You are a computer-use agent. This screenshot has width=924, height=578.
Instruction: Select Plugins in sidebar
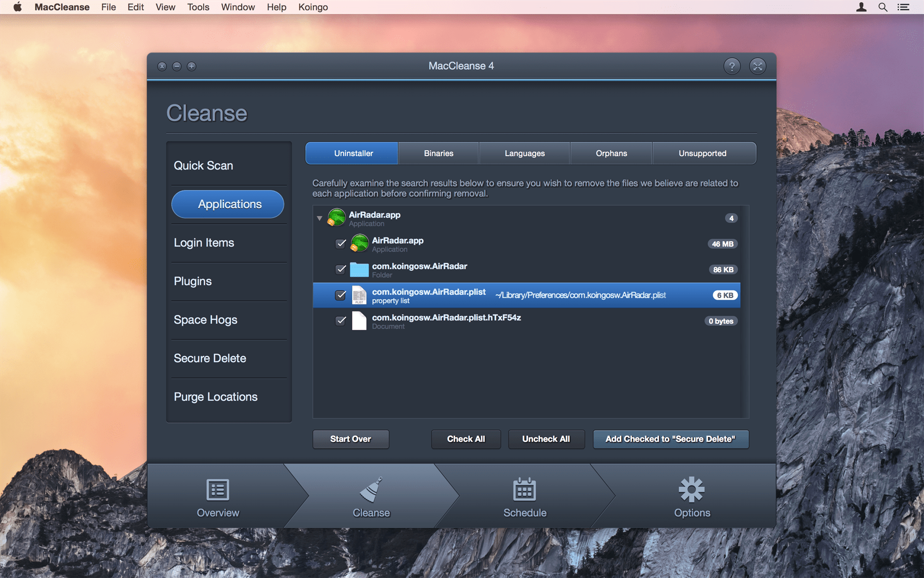click(229, 281)
